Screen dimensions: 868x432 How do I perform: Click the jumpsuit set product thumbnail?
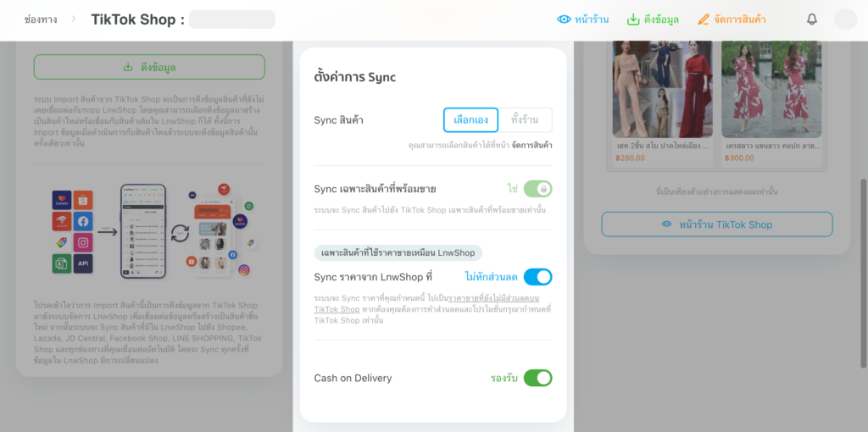tap(662, 90)
